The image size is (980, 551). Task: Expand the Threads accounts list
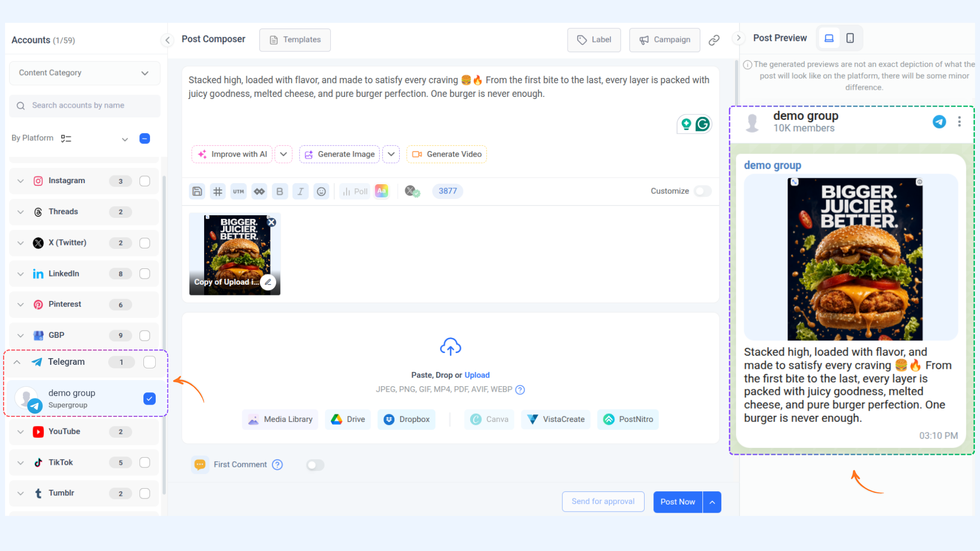pos(20,212)
